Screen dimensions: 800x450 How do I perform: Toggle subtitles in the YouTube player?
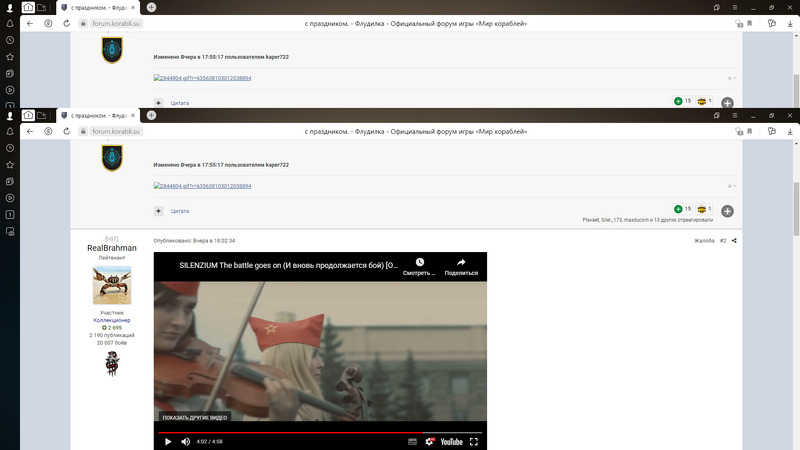point(412,441)
